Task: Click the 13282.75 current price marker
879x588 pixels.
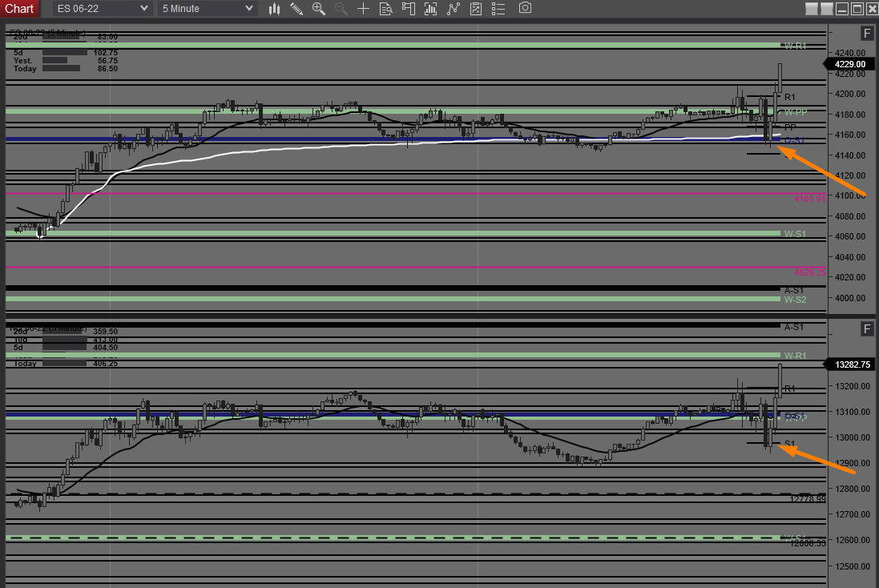Action: (x=849, y=364)
